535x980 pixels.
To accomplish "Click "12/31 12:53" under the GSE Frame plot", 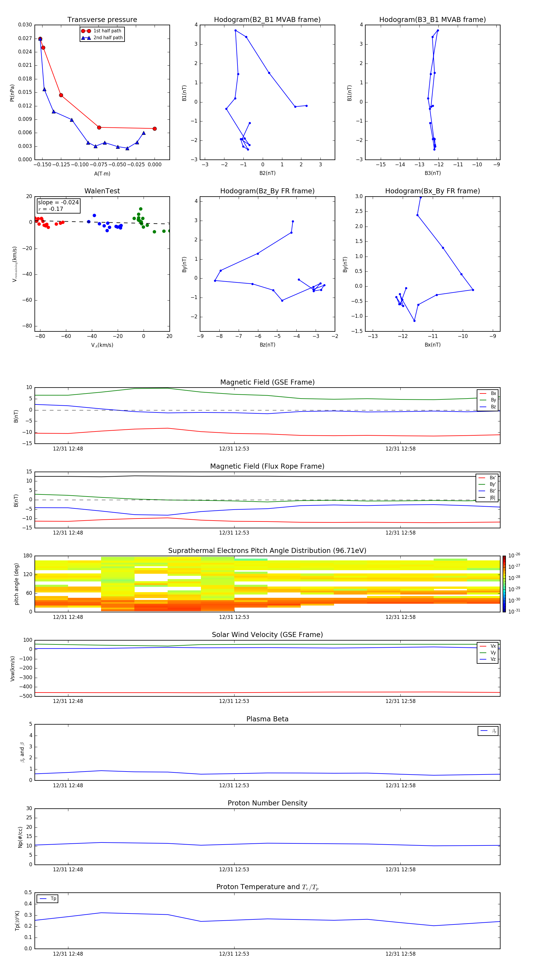I will (x=234, y=449).
